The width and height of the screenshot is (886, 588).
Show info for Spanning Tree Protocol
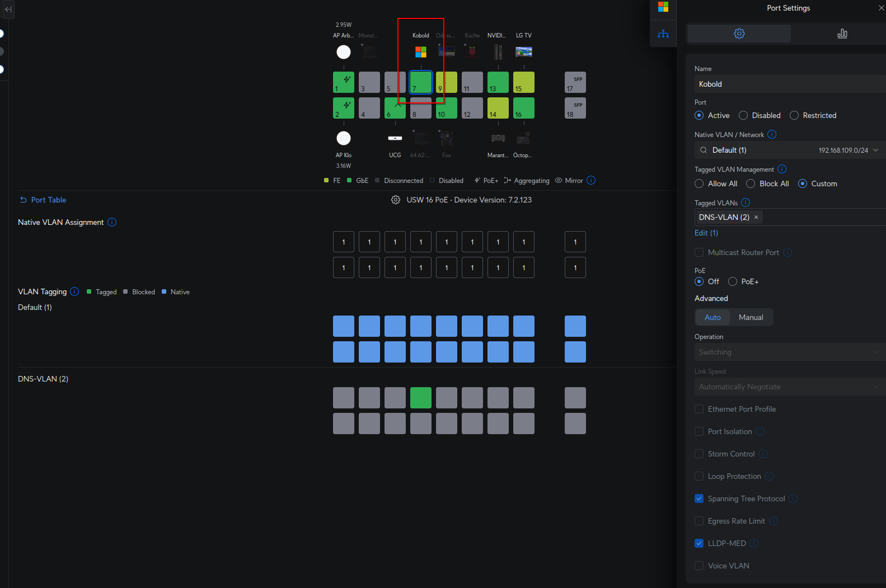pos(793,498)
